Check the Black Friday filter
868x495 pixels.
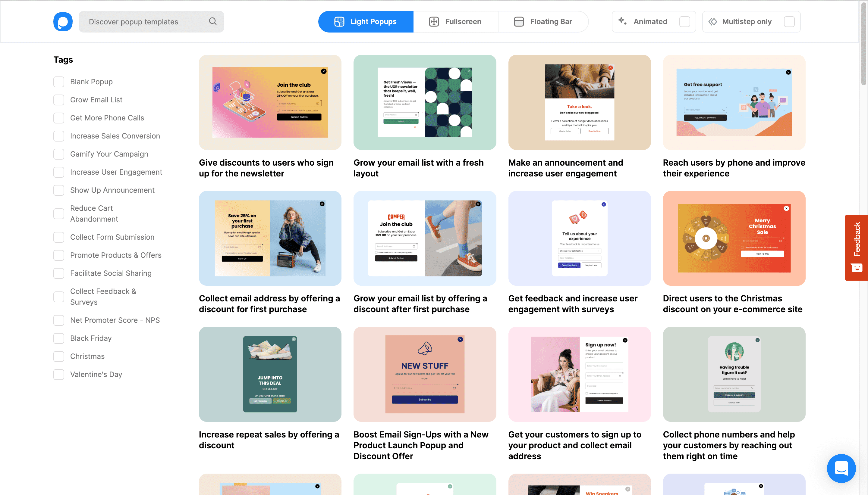[x=58, y=338]
